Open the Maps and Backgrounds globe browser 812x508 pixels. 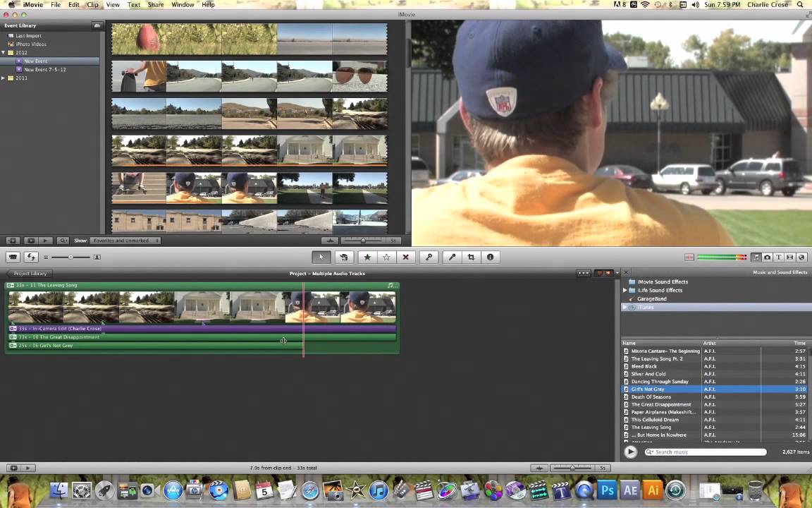tap(801, 257)
